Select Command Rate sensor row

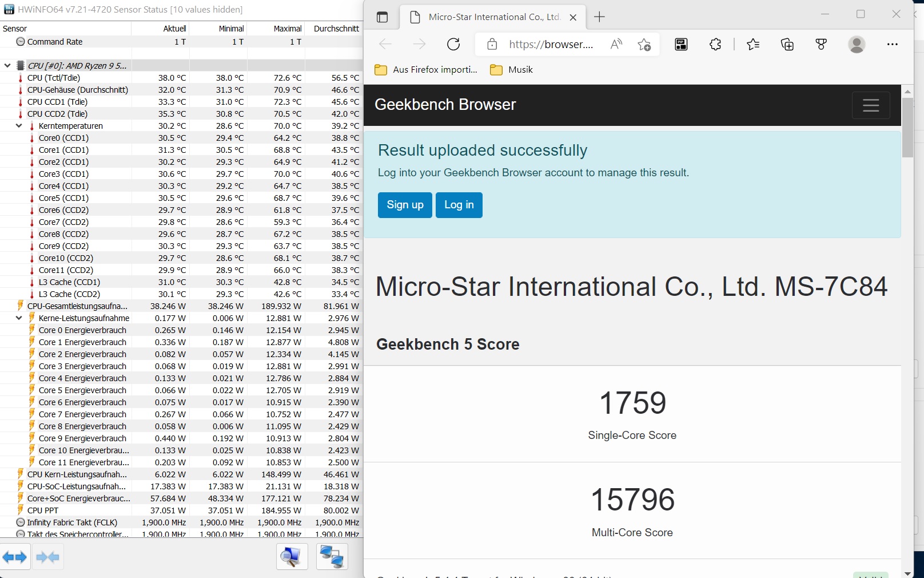[181, 42]
